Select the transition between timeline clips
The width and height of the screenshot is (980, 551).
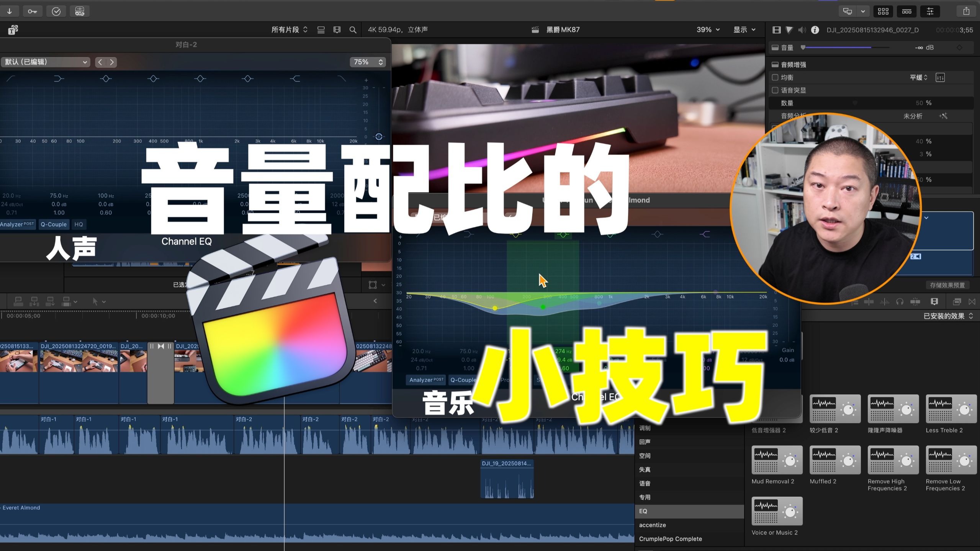coord(161,373)
